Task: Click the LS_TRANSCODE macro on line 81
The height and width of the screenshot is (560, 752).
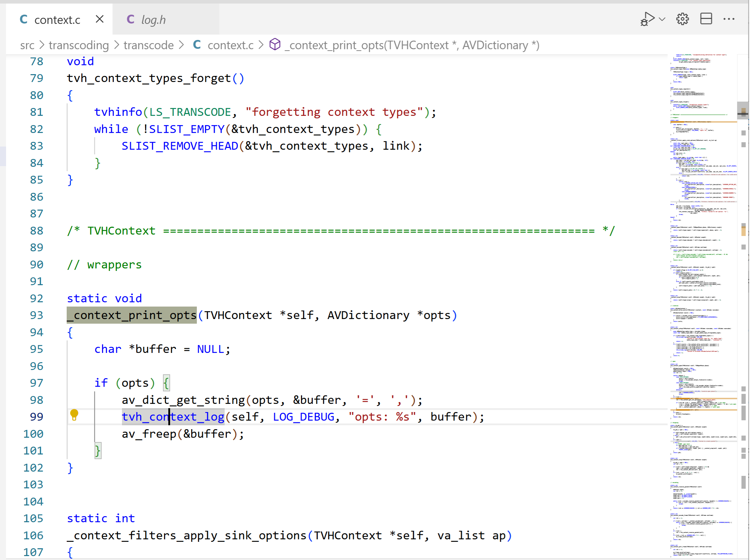Action: click(190, 112)
